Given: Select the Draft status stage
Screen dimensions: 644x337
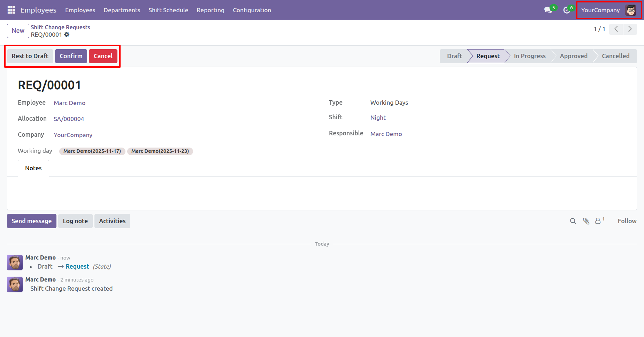Looking at the screenshot, I should point(454,56).
